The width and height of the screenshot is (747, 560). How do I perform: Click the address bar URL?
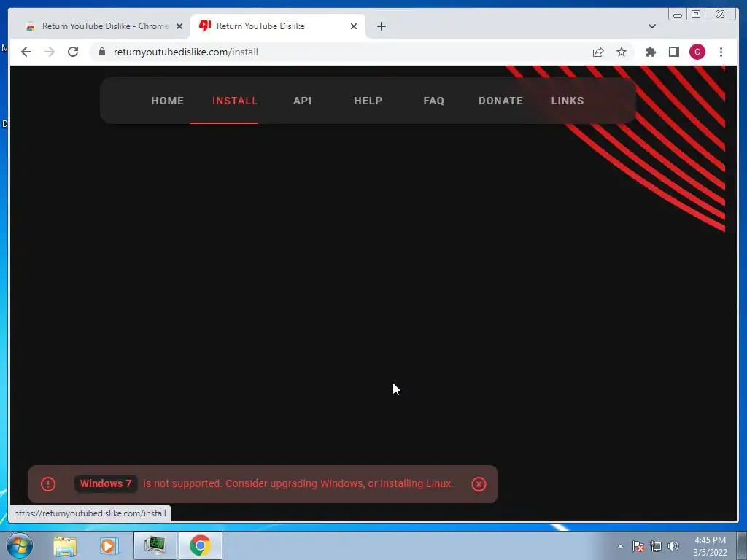point(186,52)
